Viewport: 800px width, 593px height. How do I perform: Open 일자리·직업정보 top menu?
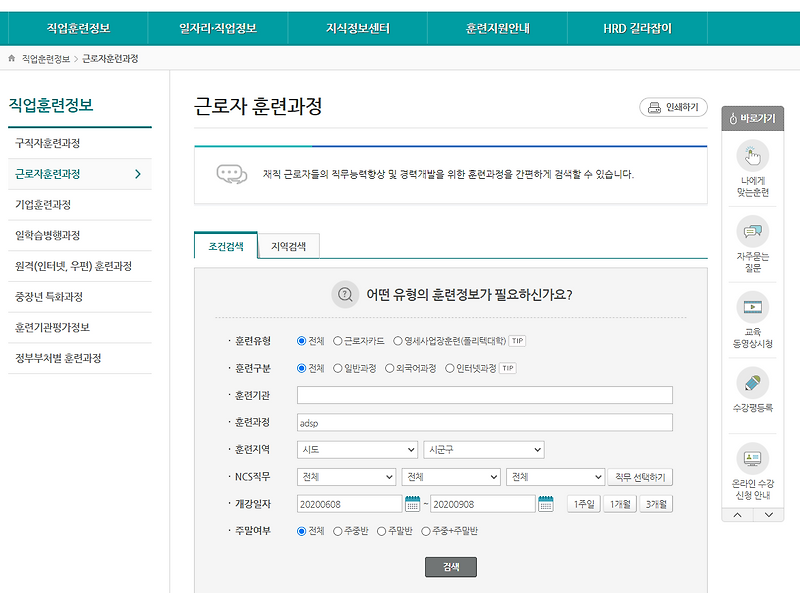pyautogui.click(x=218, y=29)
